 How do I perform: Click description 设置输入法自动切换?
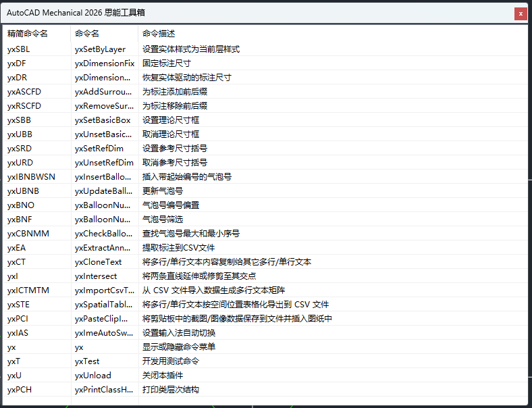tap(179, 333)
